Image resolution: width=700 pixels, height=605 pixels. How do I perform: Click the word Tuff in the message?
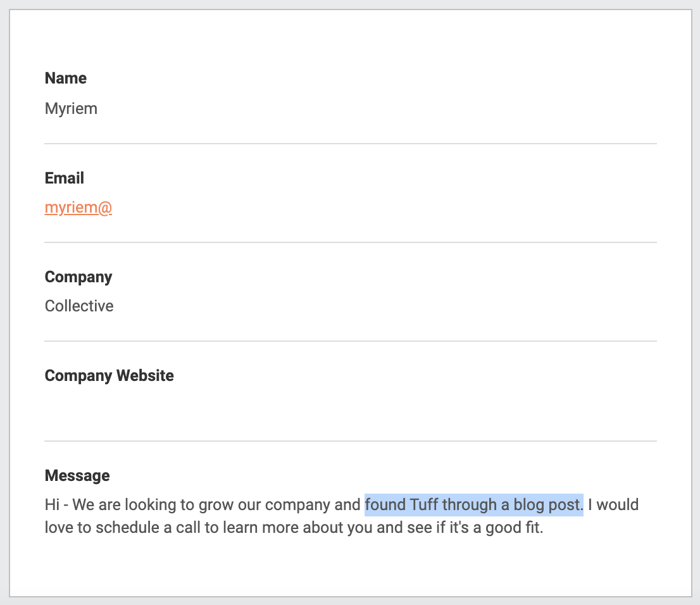423,505
